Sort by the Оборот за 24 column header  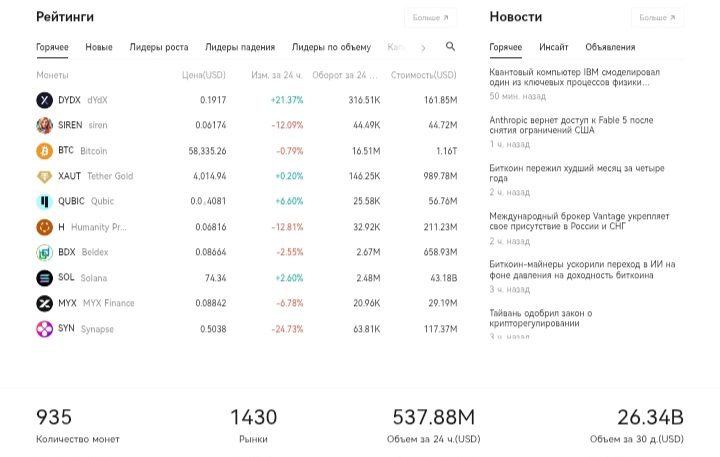click(345, 75)
